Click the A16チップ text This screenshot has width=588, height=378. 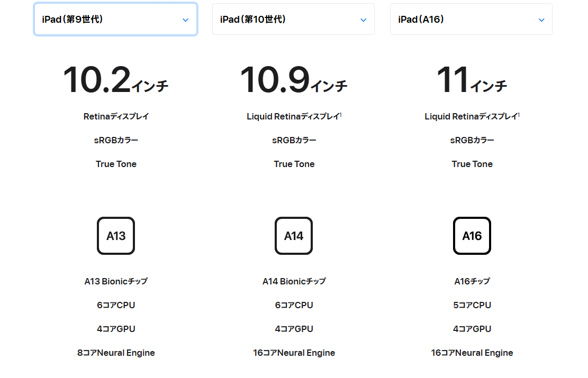click(472, 281)
